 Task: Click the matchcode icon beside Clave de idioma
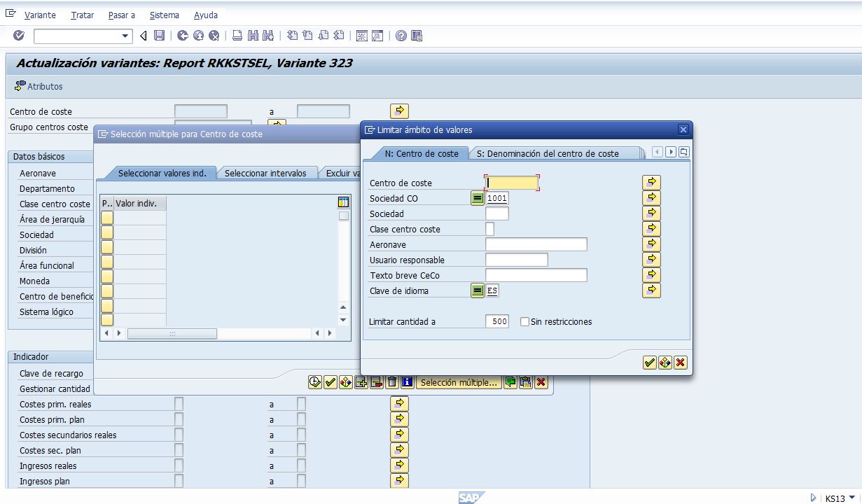[478, 290]
